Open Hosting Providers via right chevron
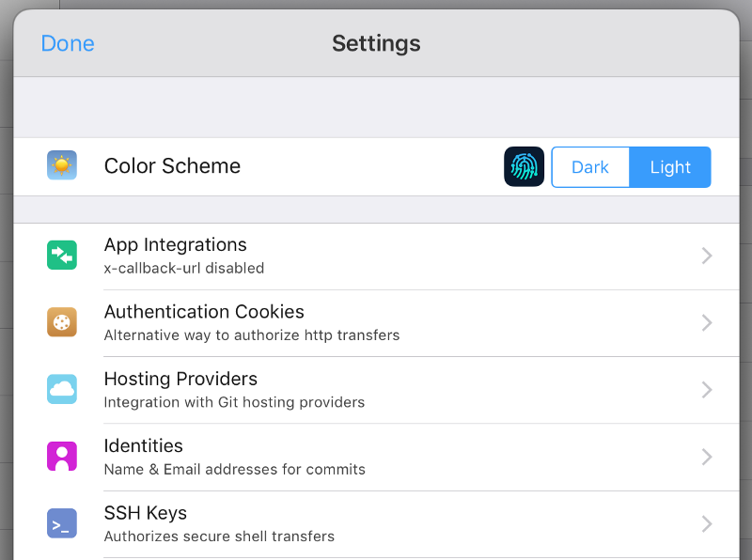The height and width of the screenshot is (560, 752). (x=707, y=390)
